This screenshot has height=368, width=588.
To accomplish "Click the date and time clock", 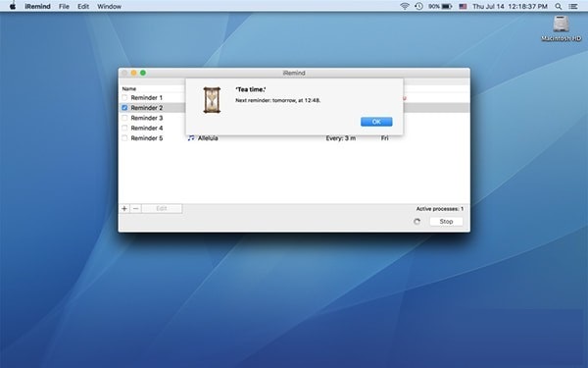I will point(510,7).
